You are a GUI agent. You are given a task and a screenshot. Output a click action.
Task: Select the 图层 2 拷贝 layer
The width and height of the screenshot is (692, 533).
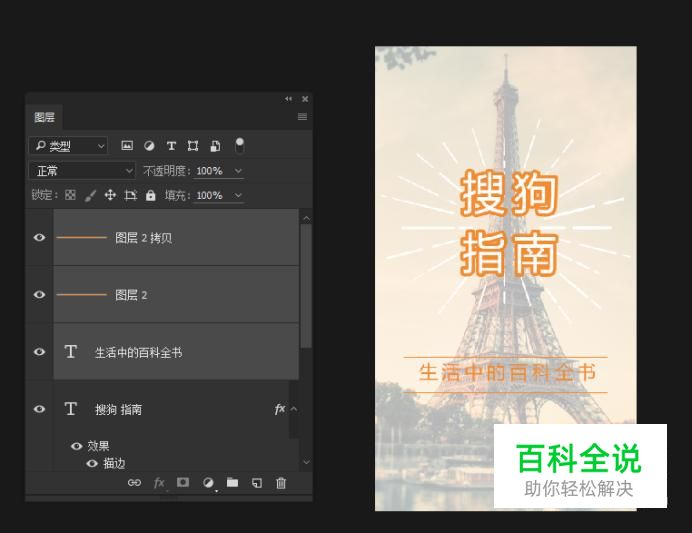(176, 237)
